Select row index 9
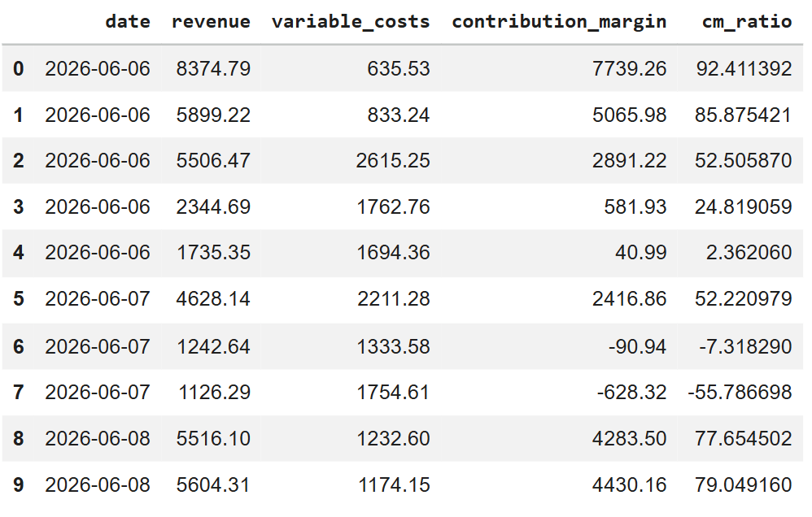The height and width of the screenshot is (517, 812). pos(18,485)
